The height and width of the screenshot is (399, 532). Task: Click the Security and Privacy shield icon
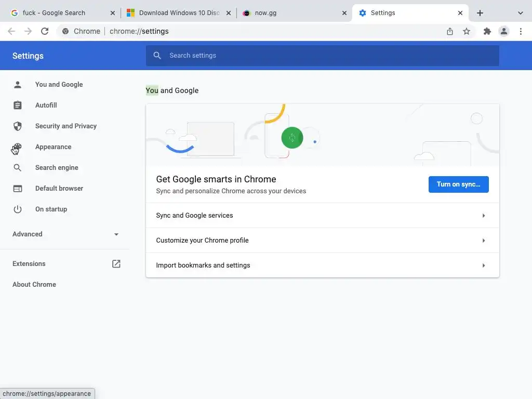[x=18, y=126]
